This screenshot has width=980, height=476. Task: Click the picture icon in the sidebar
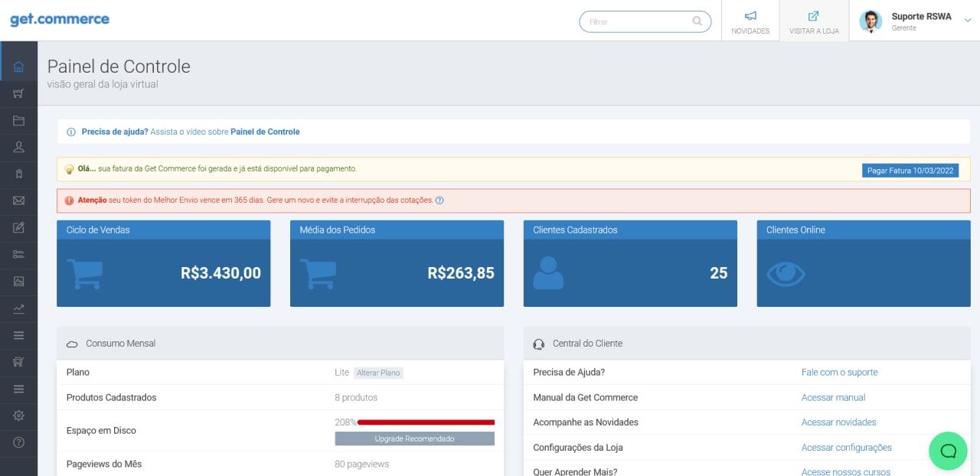18,281
